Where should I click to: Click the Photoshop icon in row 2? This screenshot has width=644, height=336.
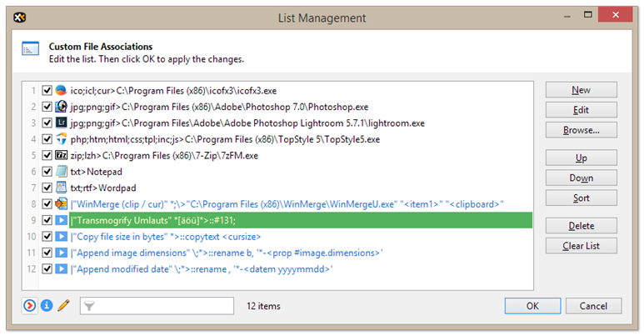coord(61,107)
